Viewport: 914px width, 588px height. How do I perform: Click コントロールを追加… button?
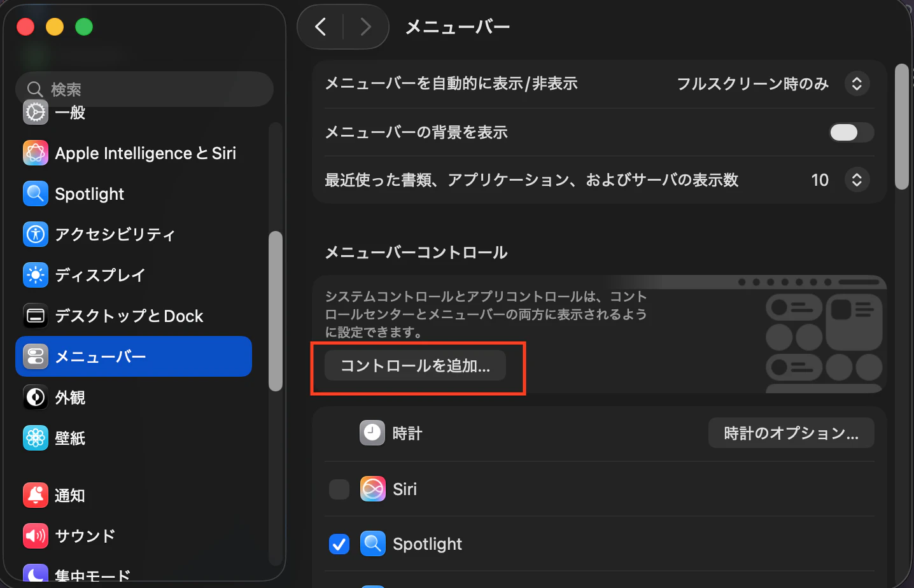415,366
